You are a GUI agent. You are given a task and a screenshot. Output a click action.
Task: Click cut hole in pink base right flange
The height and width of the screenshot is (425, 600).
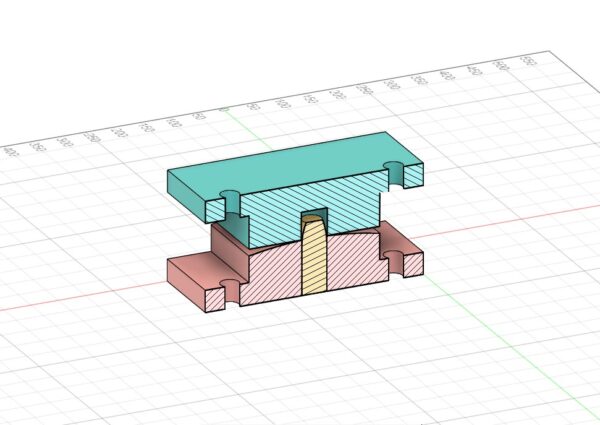[396, 263]
